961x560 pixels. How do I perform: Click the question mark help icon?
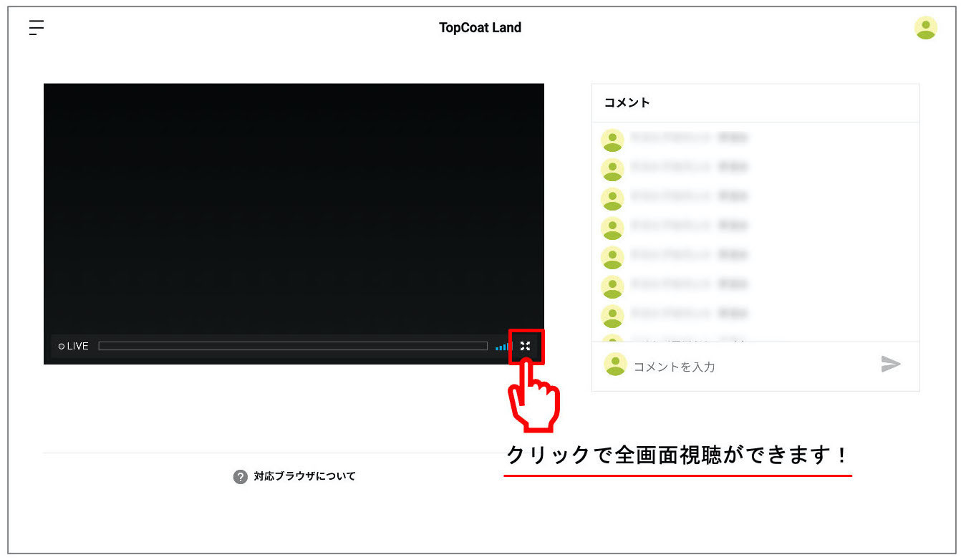[241, 477]
